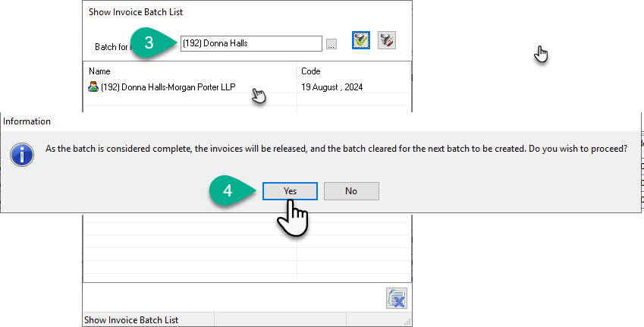Screen dimensions: 644x327
Task: Click the close list icon with blue X
Action: tap(397, 298)
